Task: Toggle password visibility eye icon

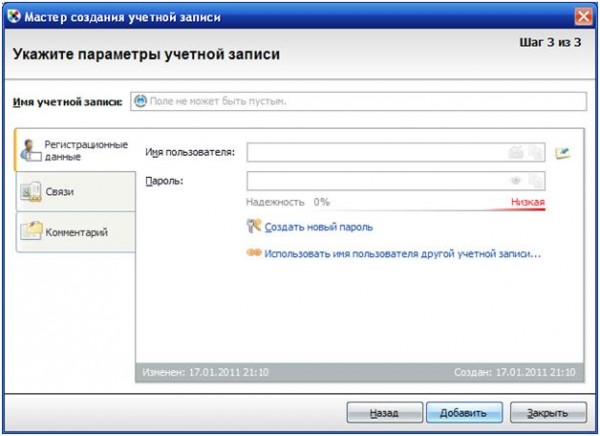Action: [516, 181]
